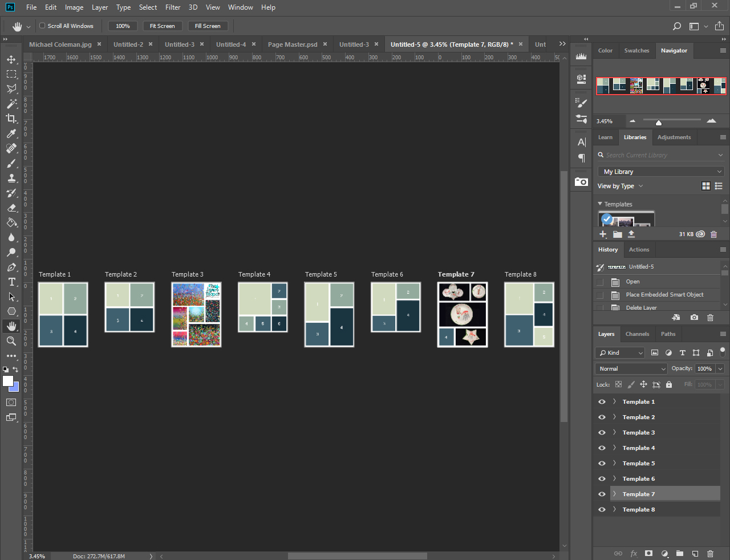Click the Fit Screen button

tap(162, 26)
